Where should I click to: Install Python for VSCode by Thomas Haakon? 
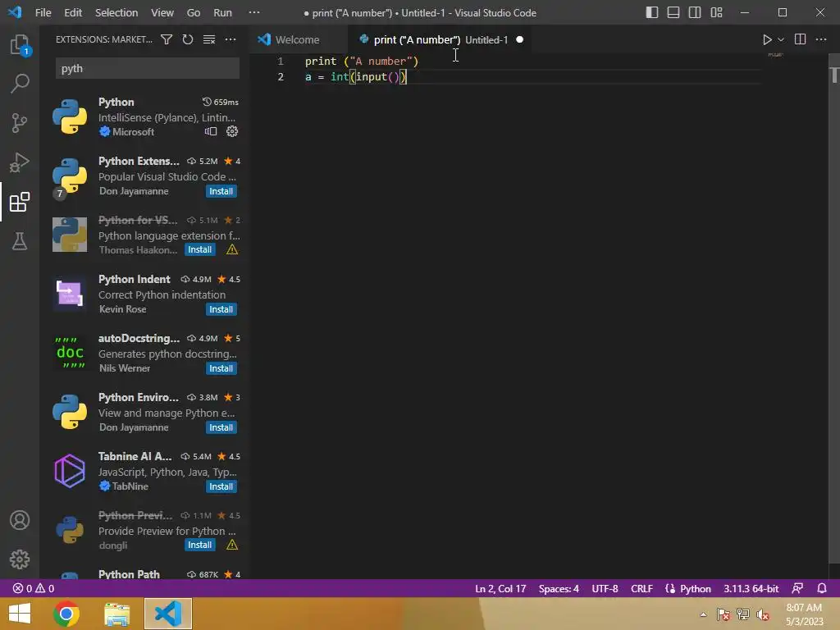[x=200, y=249]
